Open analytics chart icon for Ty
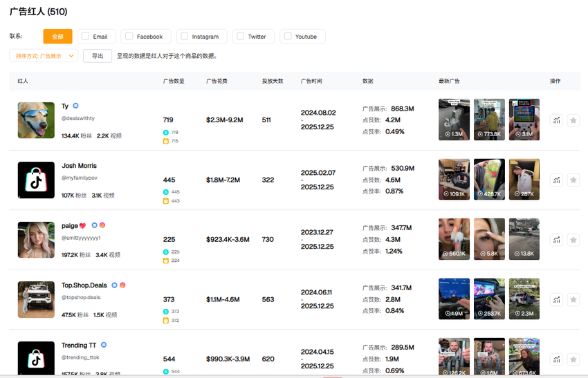 click(556, 120)
